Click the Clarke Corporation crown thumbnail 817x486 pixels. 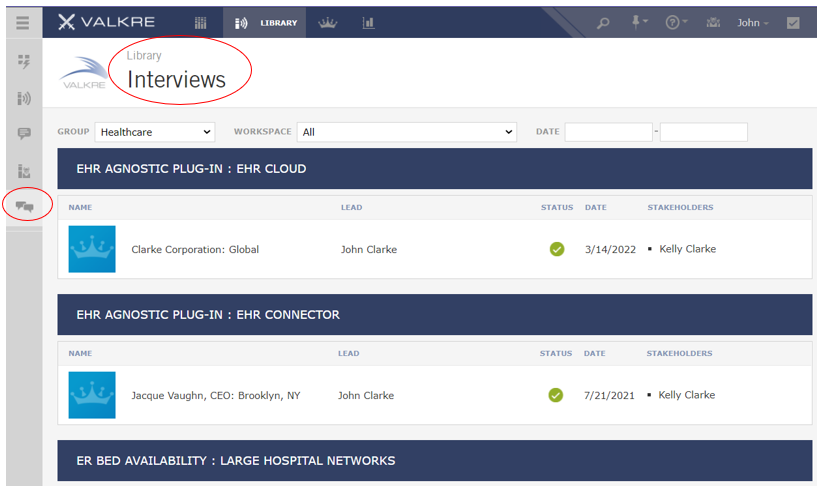92,249
